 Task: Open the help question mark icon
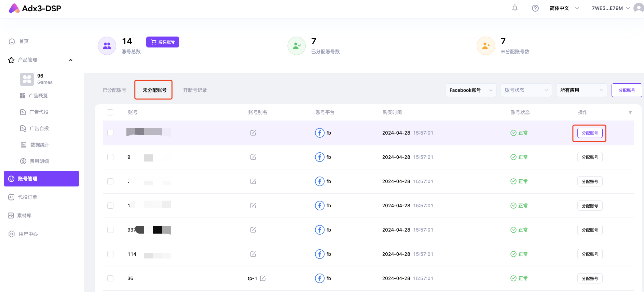pos(535,8)
